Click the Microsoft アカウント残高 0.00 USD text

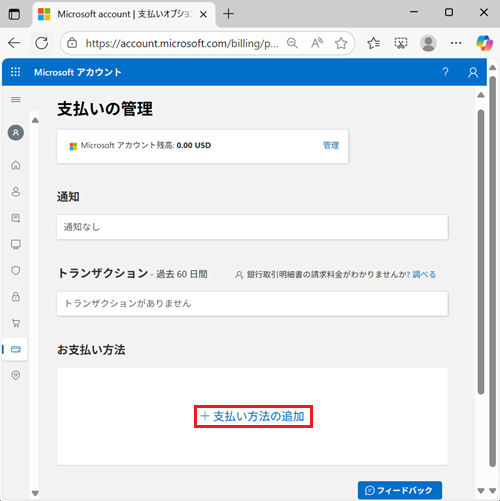coord(146,145)
